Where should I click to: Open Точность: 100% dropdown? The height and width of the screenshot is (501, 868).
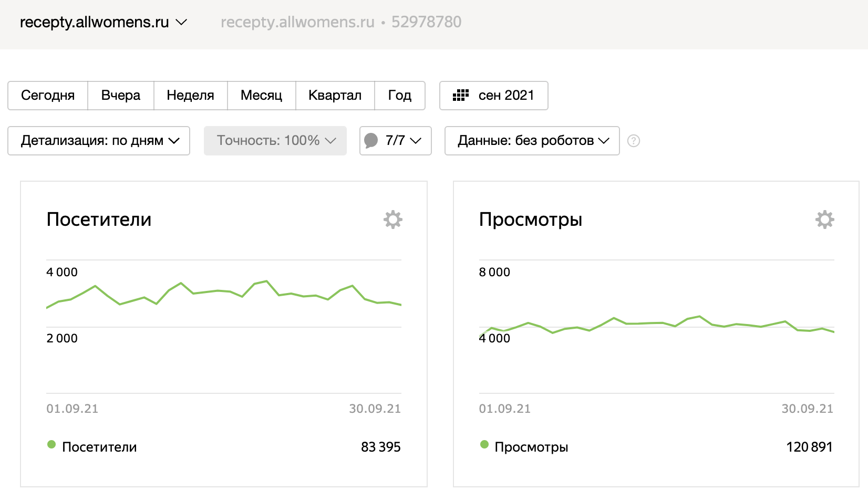[x=275, y=141]
